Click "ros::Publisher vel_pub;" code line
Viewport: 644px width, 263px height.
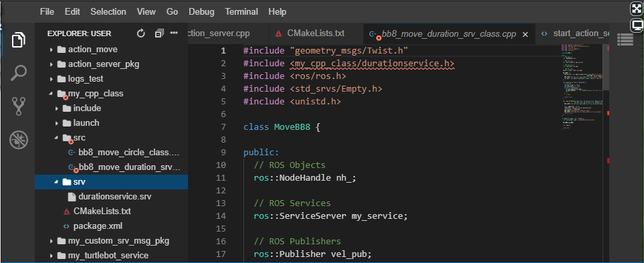312,254
